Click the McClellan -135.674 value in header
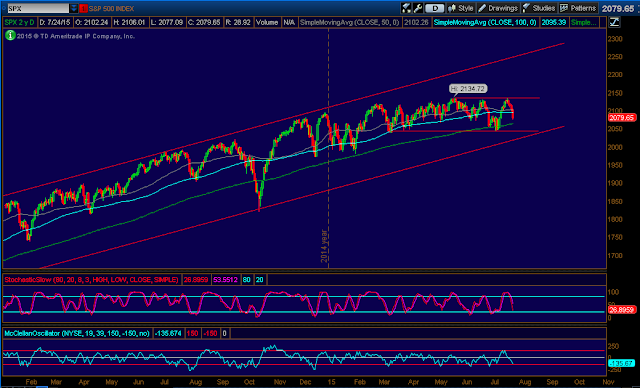Image resolution: width=640 pixels, height=388 pixels. coord(168,333)
